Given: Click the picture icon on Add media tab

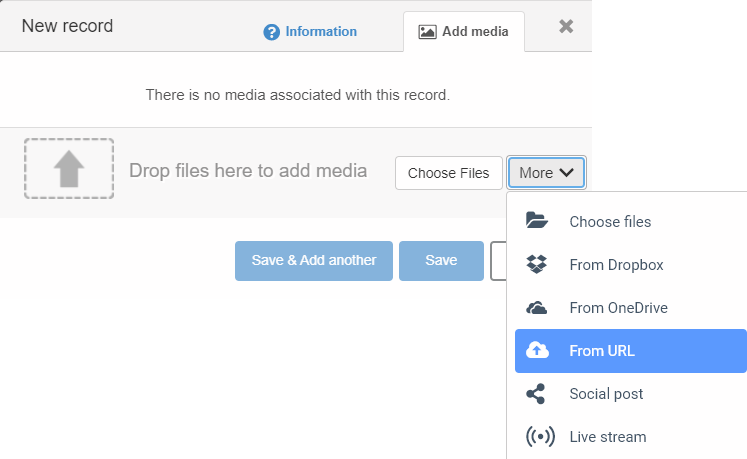Looking at the screenshot, I should click(x=427, y=32).
